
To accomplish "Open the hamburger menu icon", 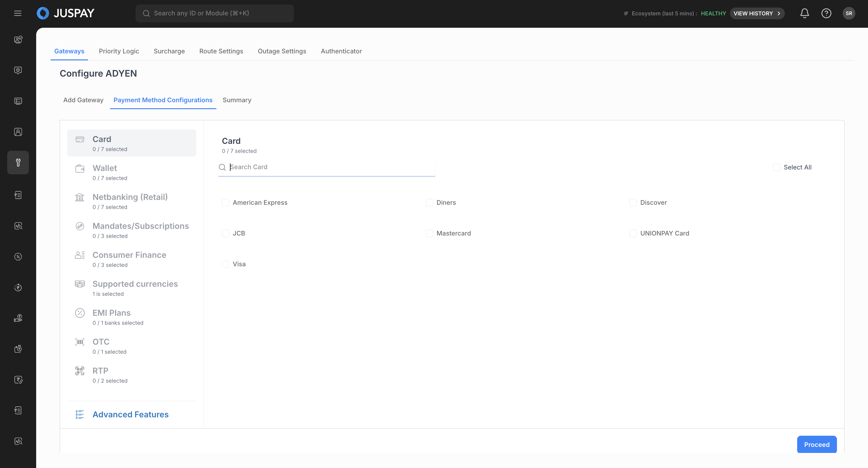I will [17, 13].
